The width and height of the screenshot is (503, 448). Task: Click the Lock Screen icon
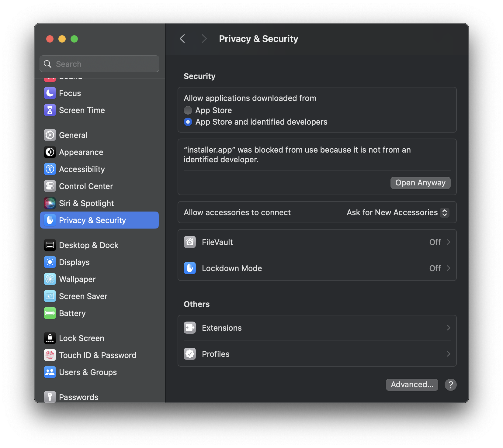[50, 338]
